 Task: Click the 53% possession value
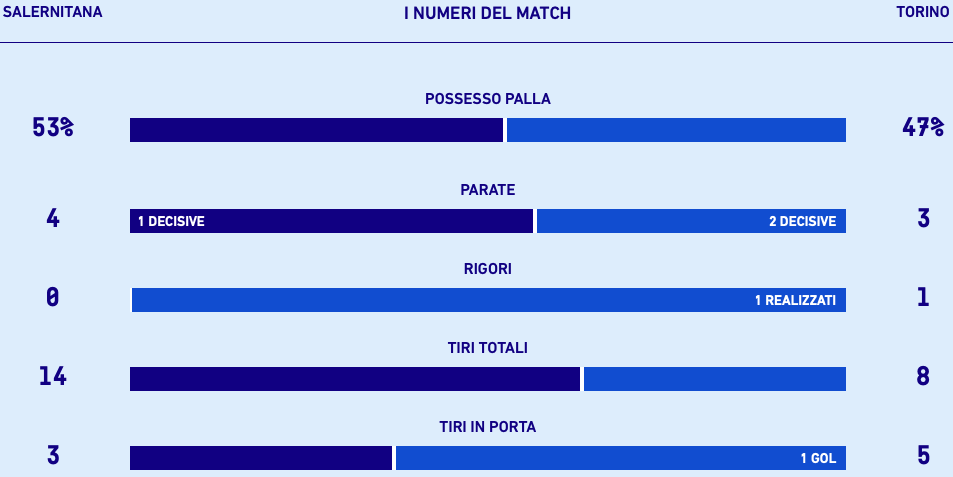point(53,128)
